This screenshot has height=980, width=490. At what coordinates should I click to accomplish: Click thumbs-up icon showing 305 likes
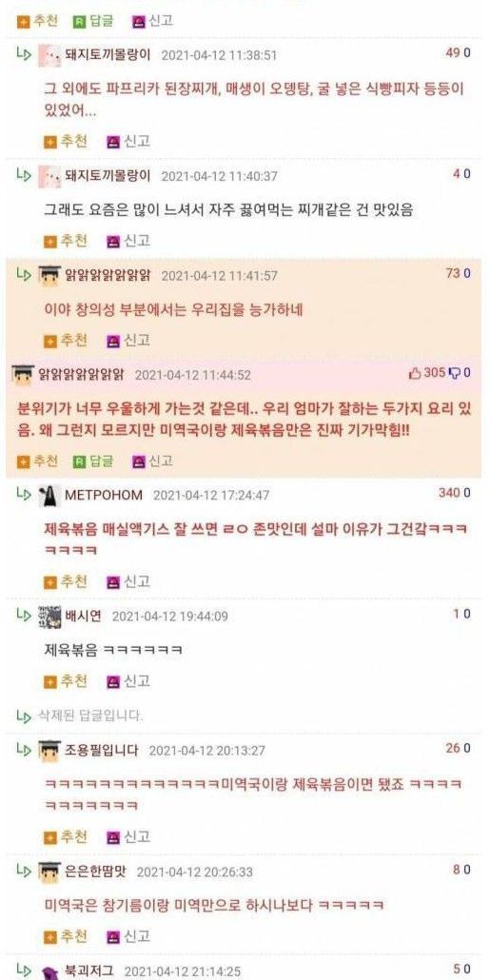pos(415,374)
